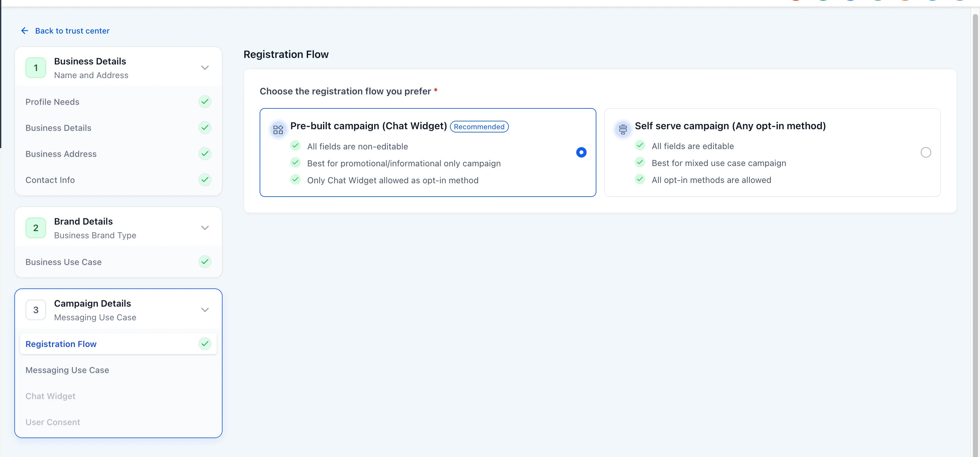Image resolution: width=980 pixels, height=457 pixels.
Task: Open the User Consent step
Action: click(x=53, y=422)
